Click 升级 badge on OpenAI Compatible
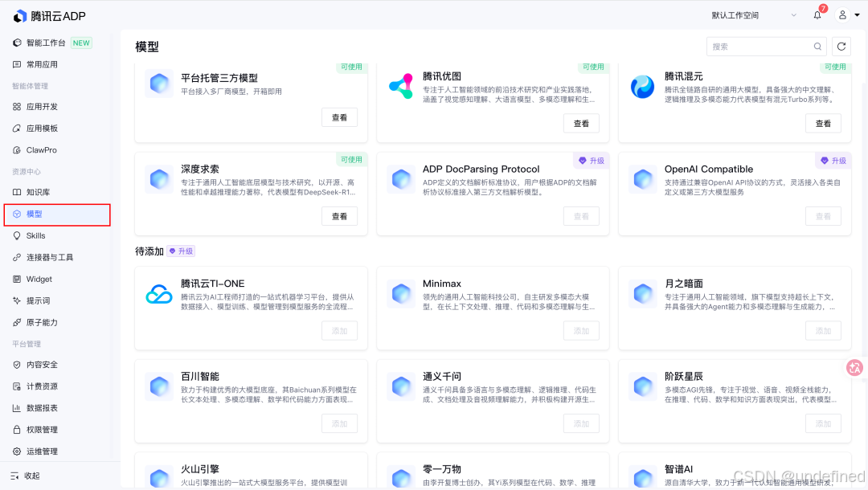This screenshot has height=490, width=868. click(x=833, y=161)
